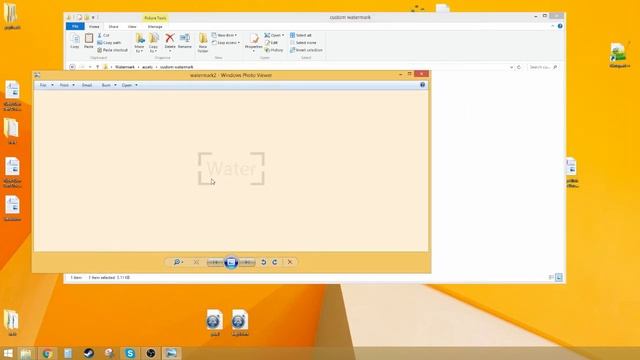
Task: Click 'custom watermark' in the address breadcrumb
Action: 177,67
